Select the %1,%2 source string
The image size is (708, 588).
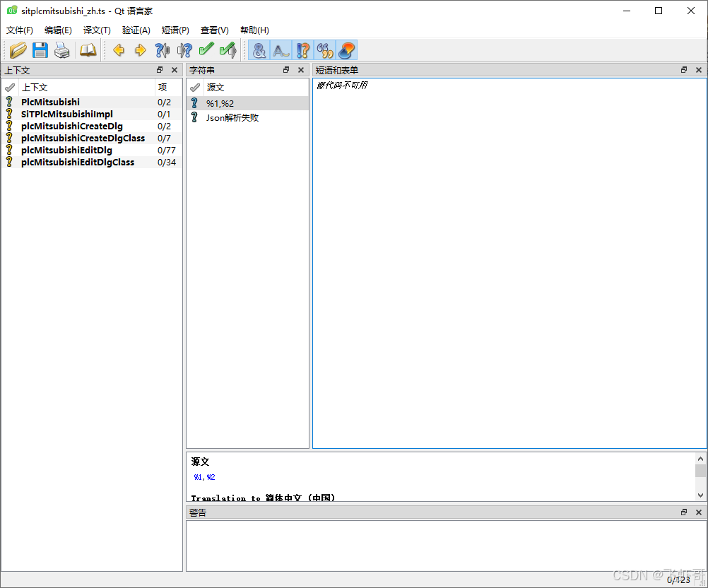point(247,103)
